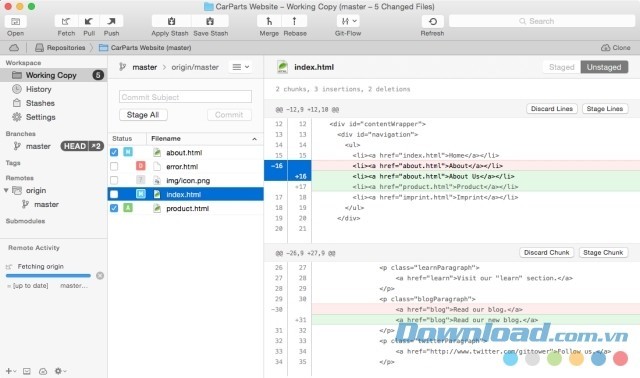Select the master branch under origin remote
Image resolution: width=640 pixels, height=378 pixels.
tap(46, 204)
